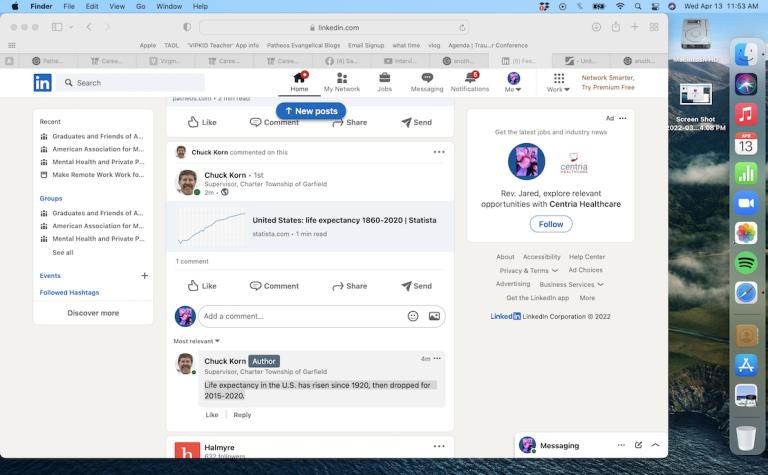This screenshot has width=768, height=475.
Task: Click the LinkedIn logo icon
Action: [x=42, y=83]
